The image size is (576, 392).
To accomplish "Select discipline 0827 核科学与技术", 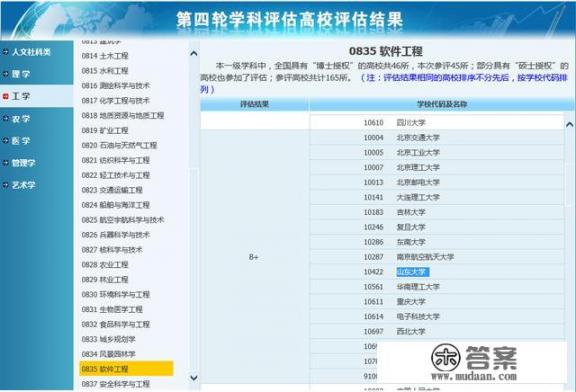I will point(112,250).
